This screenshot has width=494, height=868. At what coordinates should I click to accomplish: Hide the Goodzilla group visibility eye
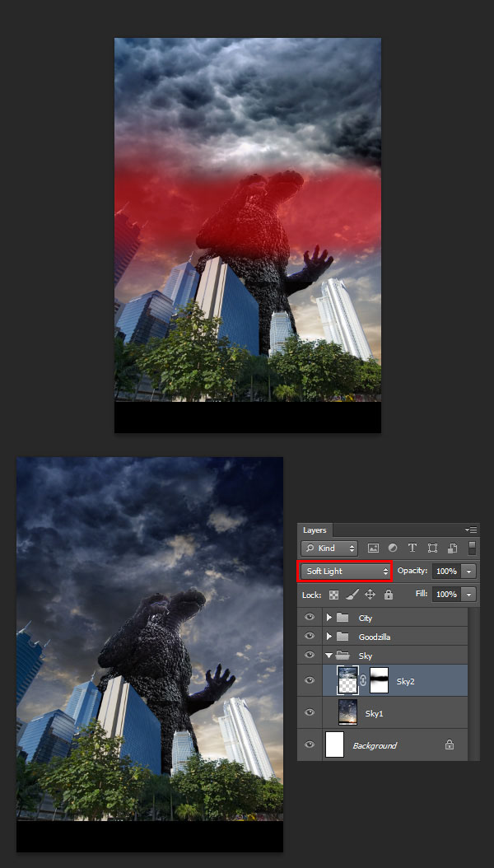[310, 636]
